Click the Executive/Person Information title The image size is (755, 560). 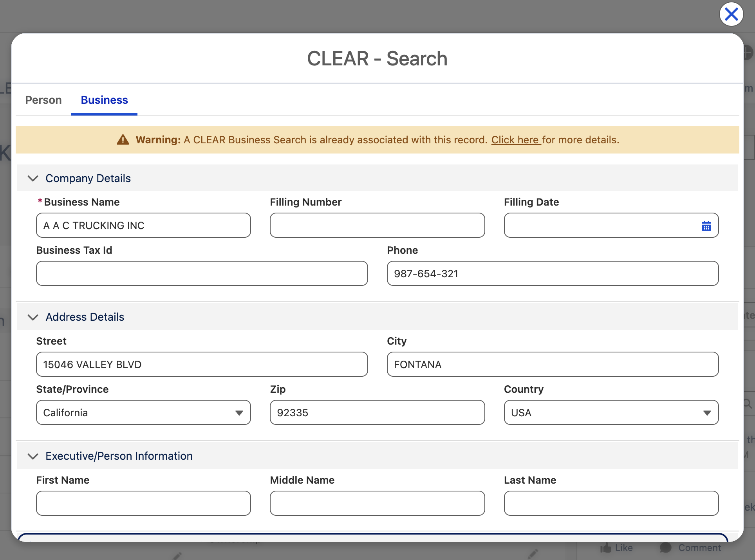[x=119, y=456]
